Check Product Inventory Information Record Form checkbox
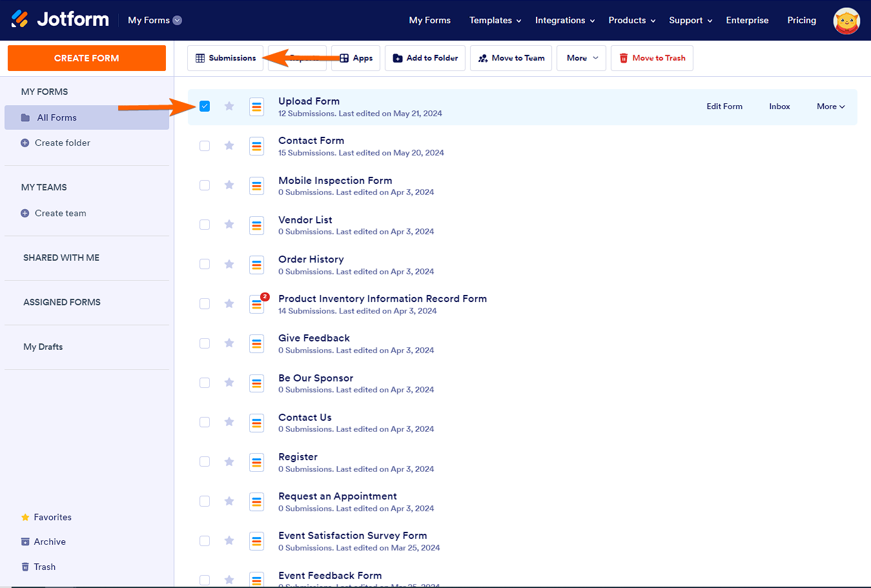The height and width of the screenshot is (588, 871). 205,303
